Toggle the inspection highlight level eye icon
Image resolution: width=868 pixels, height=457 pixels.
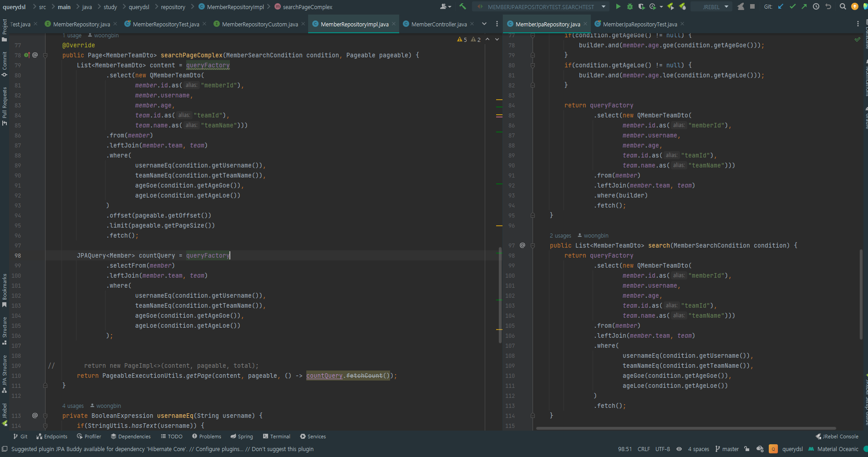click(679, 449)
